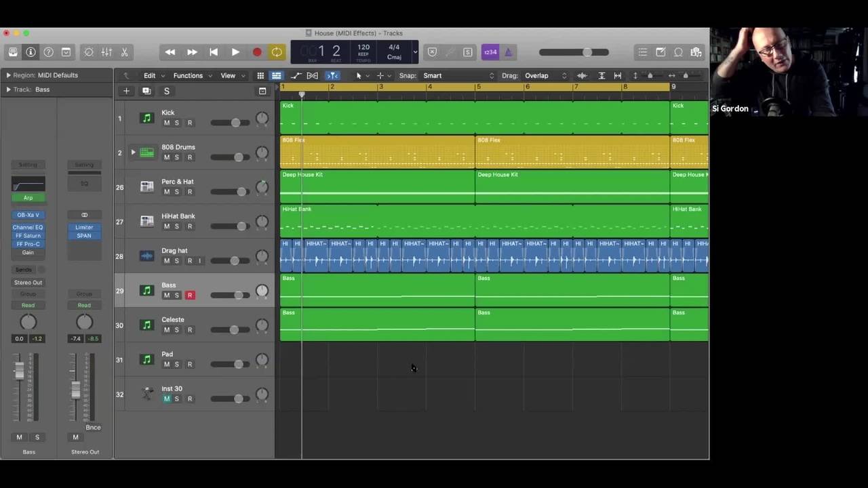The width and height of the screenshot is (868, 488).
Task: Open the pointer tool menu
Action: click(361, 76)
